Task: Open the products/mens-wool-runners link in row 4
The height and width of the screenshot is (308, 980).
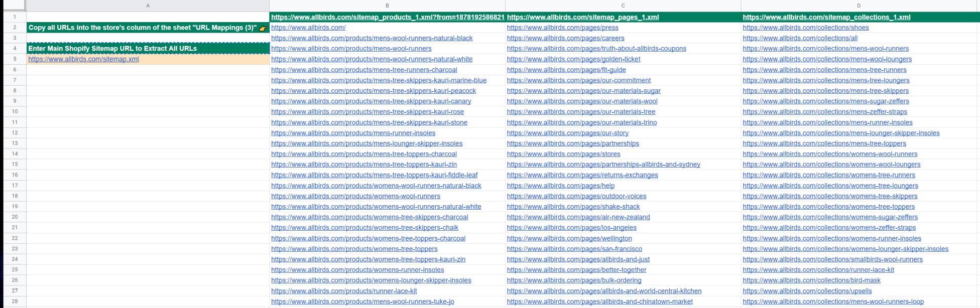Action: pos(351,49)
